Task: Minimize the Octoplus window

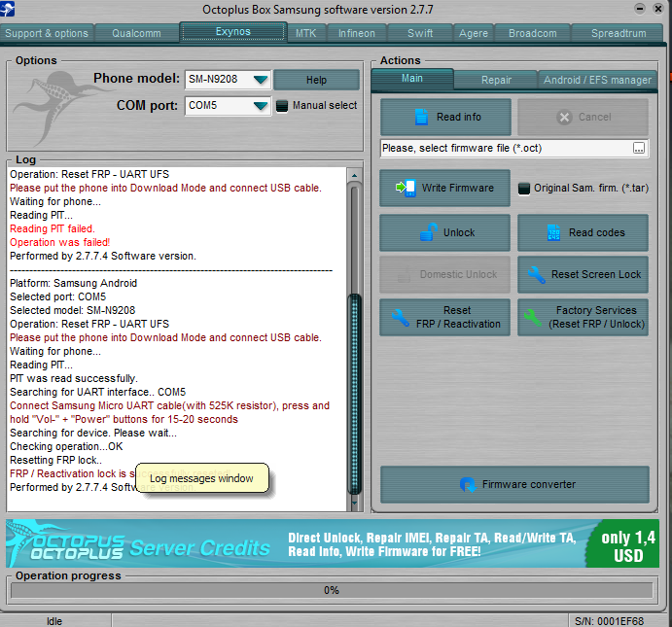Action: pos(640,8)
